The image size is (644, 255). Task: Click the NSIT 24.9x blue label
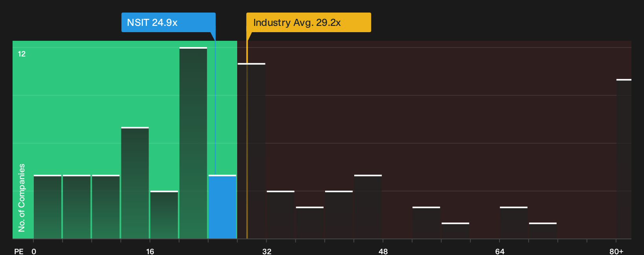coord(168,22)
